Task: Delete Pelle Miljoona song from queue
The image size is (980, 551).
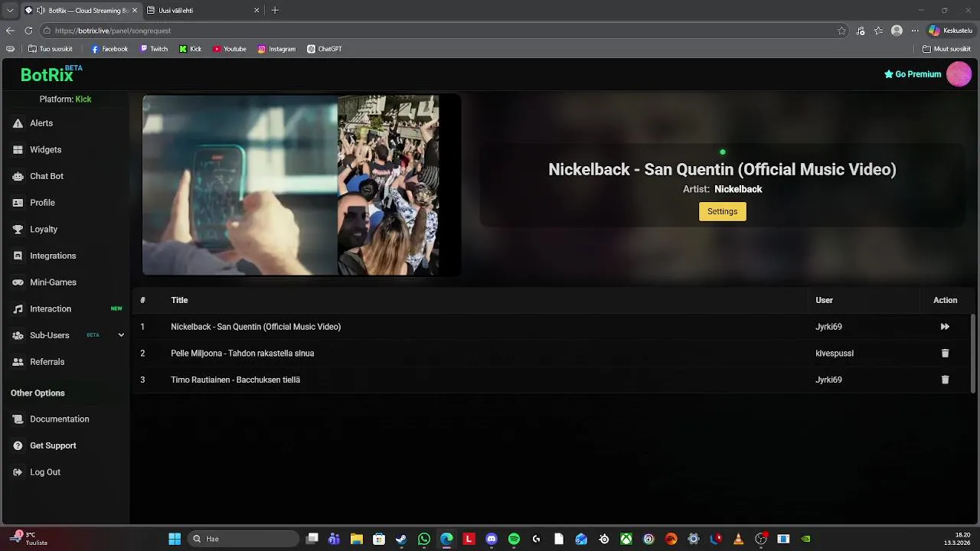Action: (x=945, y=354)
